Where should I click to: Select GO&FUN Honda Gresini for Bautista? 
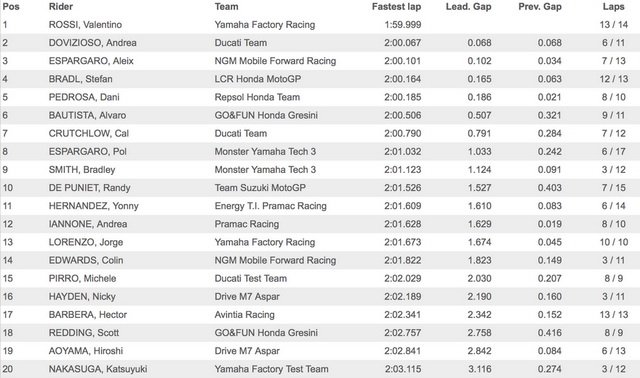coord(266,115)
